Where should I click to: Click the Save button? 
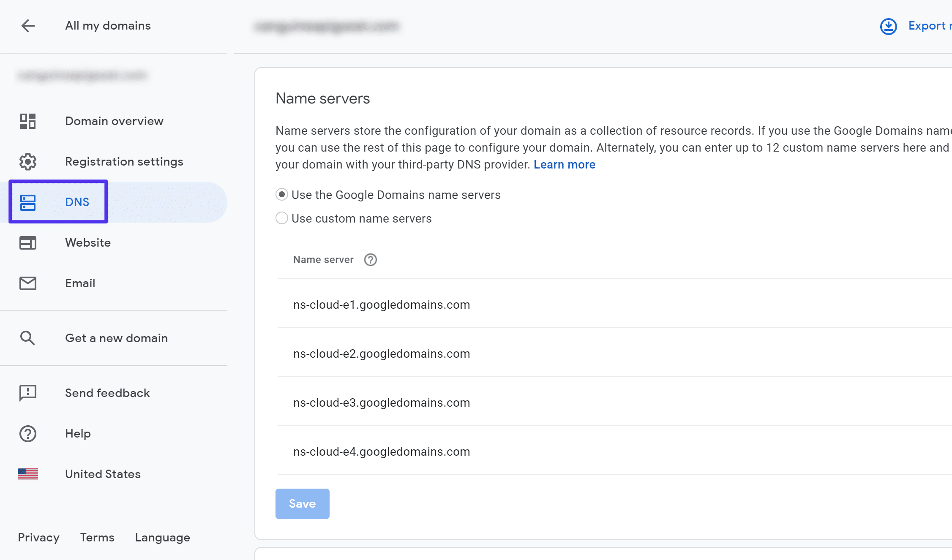(302, 503)
